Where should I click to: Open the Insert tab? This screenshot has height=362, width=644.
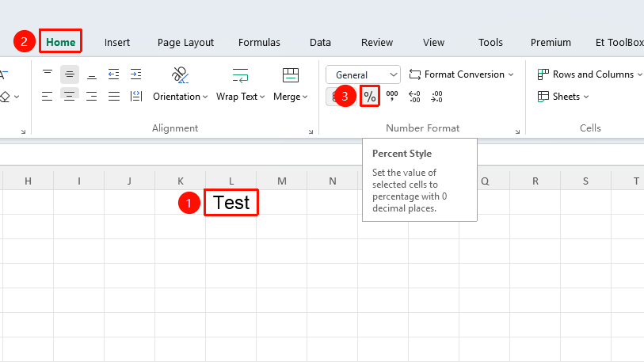pyautogui.click(x=117, y=42)
